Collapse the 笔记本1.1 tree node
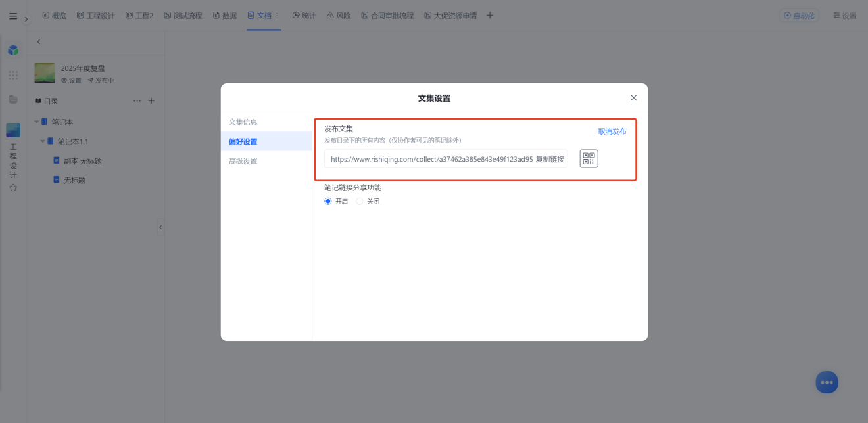The width and height of the screenshot is (868, 423). tap(43, 141)
